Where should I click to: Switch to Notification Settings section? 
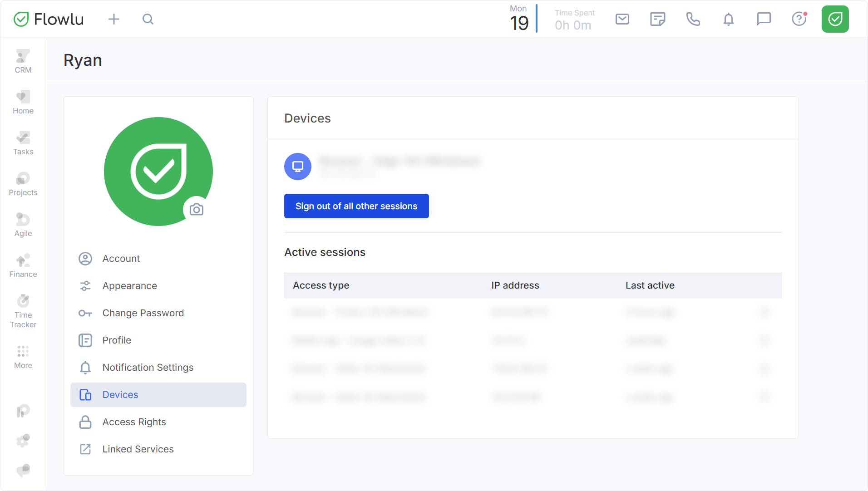148,368
